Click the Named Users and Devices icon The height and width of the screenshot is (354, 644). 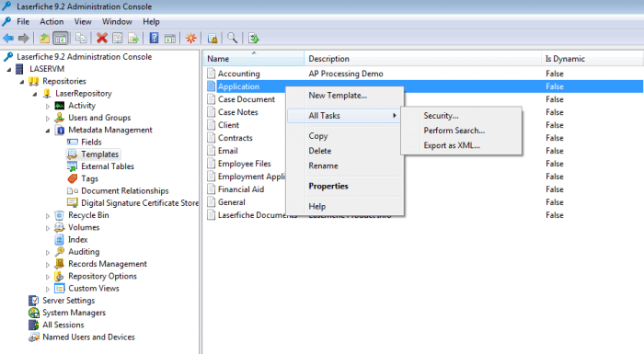click(x=34, y=337)
